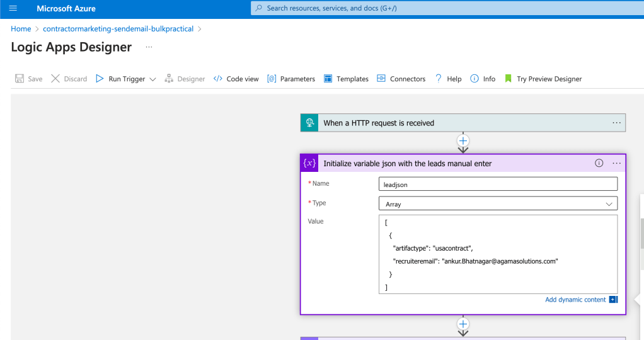644x340 pixels.
Task: Click the Microsoft Azure home title
Action: click(66, 8)
